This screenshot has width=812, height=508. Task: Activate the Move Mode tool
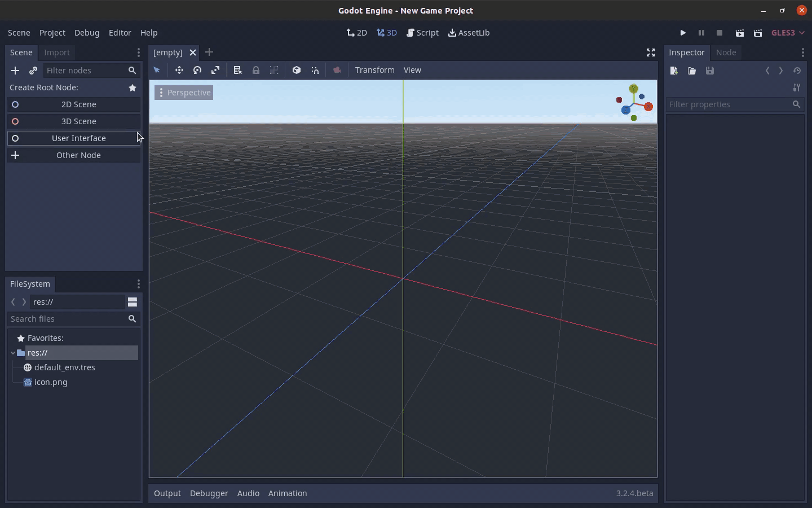coord(179,70)
